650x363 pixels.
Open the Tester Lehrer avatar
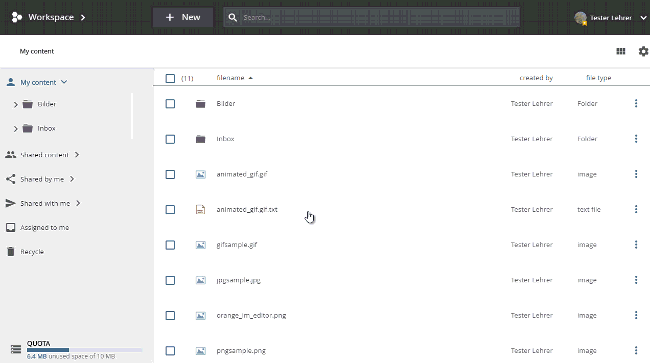[580, 18]
